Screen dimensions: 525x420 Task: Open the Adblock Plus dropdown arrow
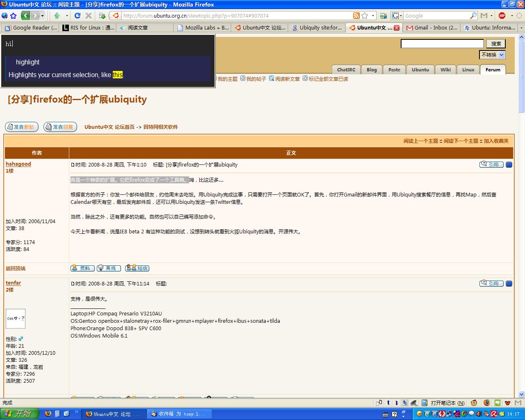[x=511, y=16]
